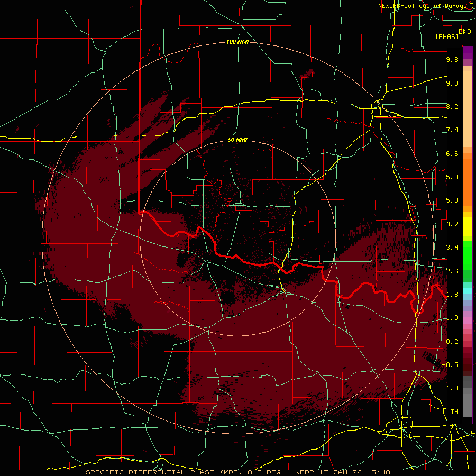Pick the light peach band of the color bar
The width and height of the screenshot is (476, 476).
[x=467, y=108]
